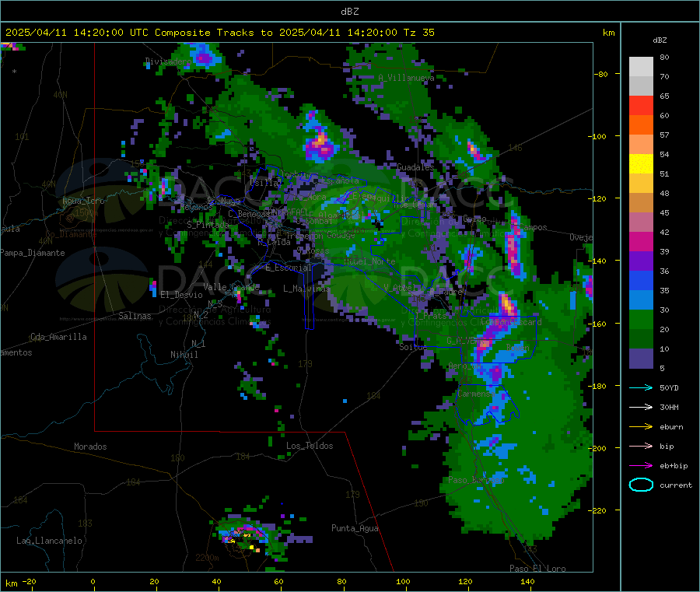The height and width of the screenshot is (592, 700).
Task: Click the 'Carmensa' map label
Action: [x=475, y=394]
